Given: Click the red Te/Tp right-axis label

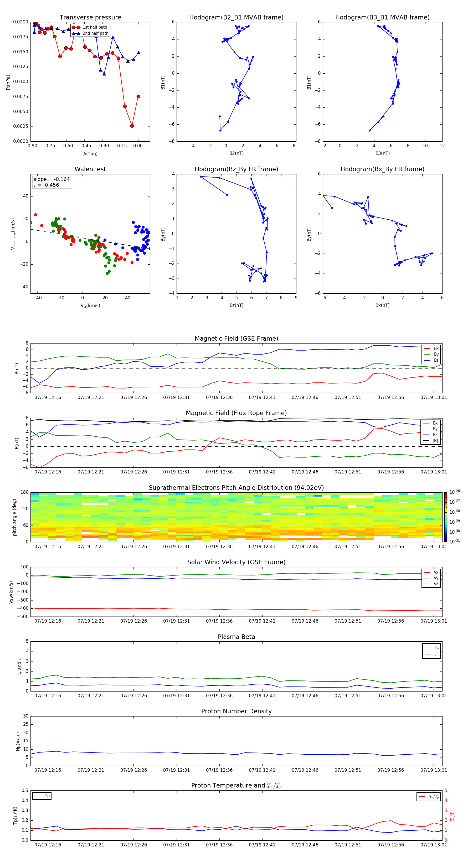Looking at the screenshot, I should tap(452, 816).
